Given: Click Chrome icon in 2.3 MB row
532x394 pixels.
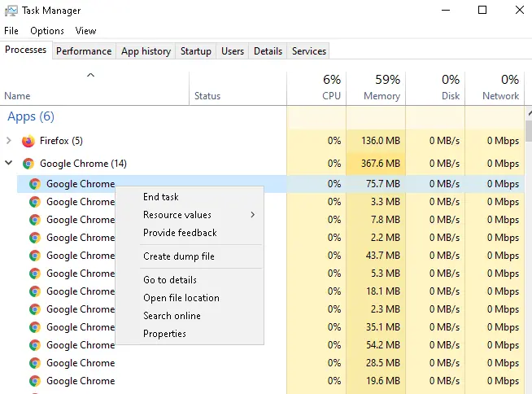Looking at the screenshot, I should point(35,309).
